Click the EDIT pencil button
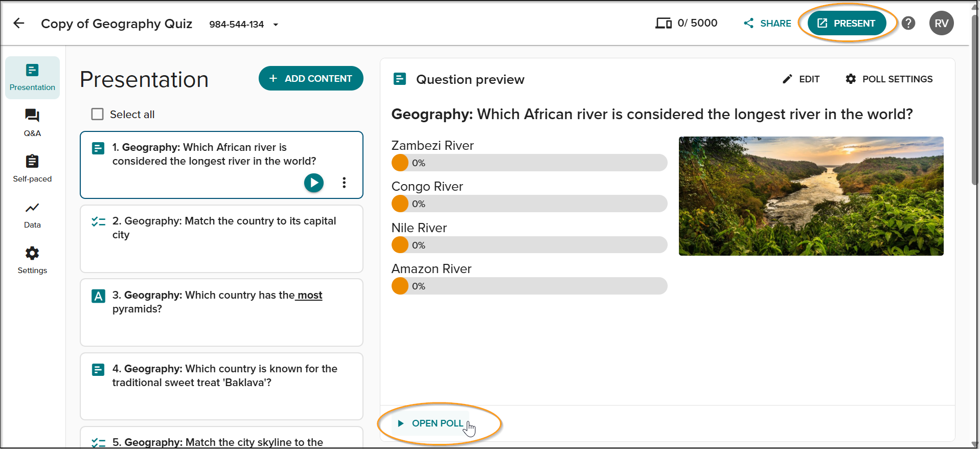 tap(801, 79)
